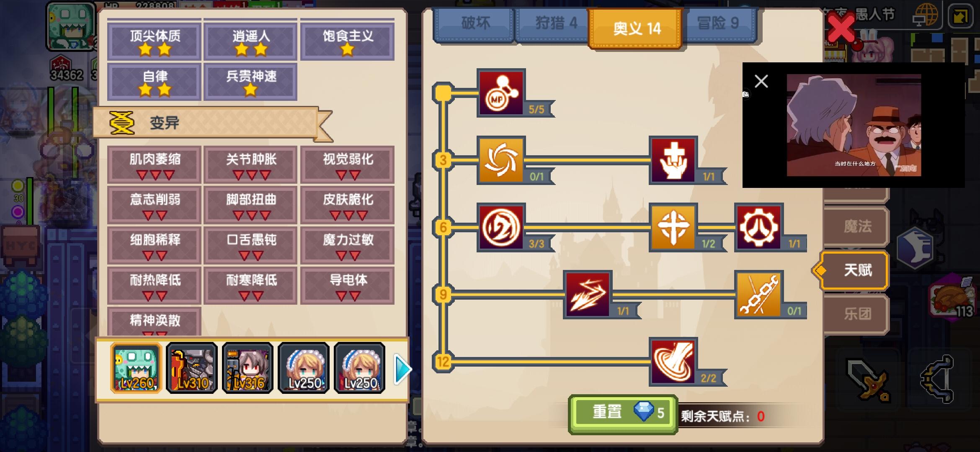The height and width of the screenshot is (452, 980).
Task: Click the 肌肉萎缩 mutation tile
Action: pyautogui.click(x=155, y=165)
